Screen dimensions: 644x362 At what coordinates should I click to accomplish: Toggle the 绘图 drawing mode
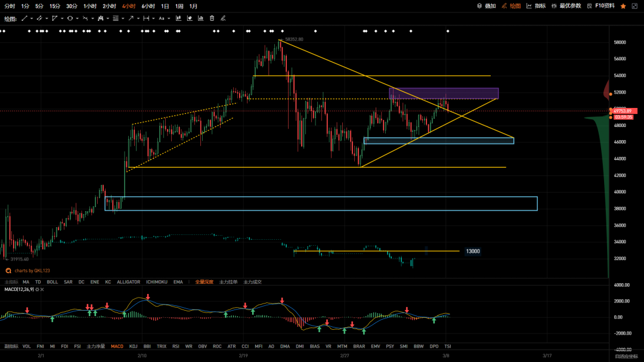511,6
